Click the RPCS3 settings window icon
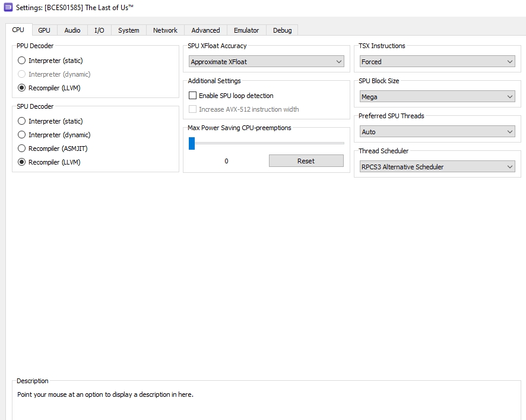526x420 pixels. (x=8, y=7)
